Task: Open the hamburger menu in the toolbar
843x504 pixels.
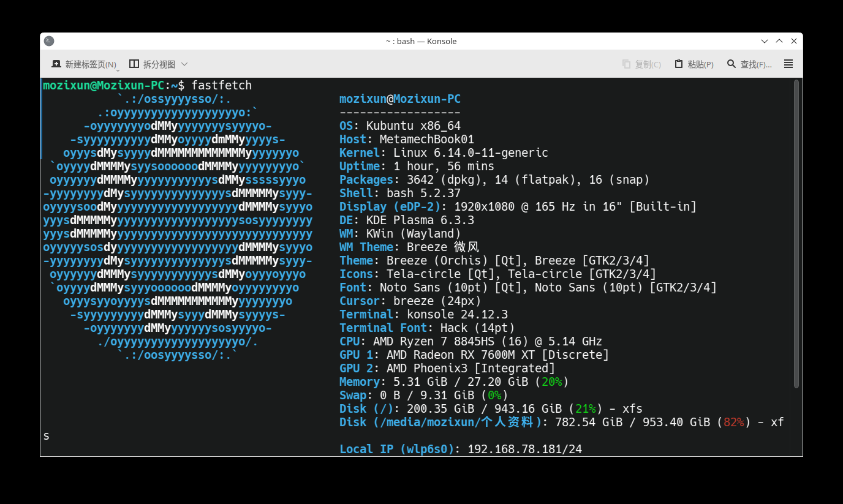Action: coord(788,64)
